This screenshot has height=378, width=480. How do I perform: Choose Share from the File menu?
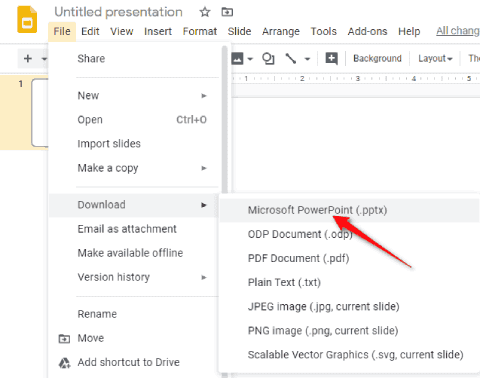(133, 59)
